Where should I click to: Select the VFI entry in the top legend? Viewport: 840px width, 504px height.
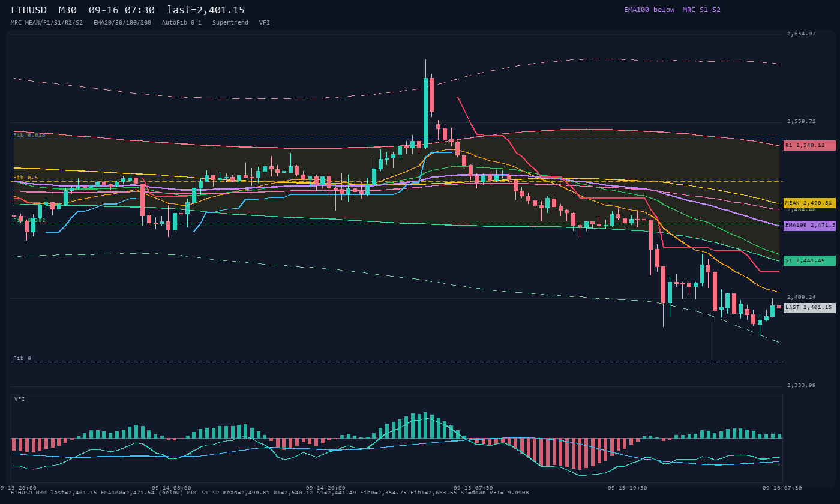point(265,22)
